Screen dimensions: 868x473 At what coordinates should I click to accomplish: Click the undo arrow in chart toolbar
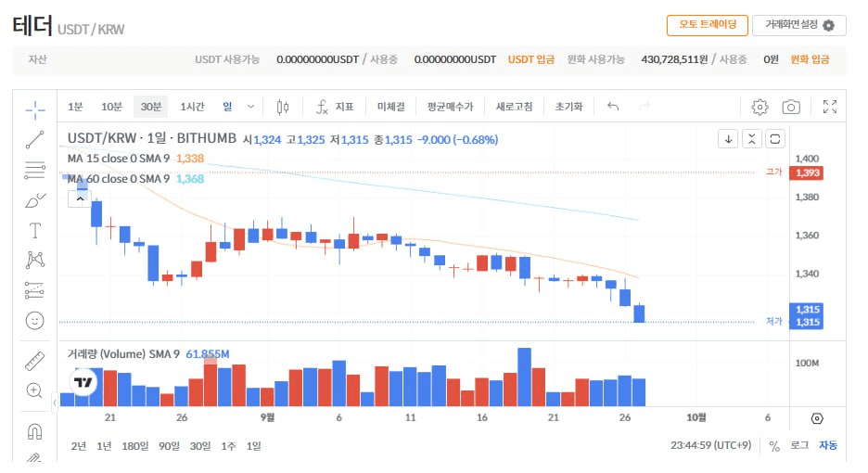613,106
